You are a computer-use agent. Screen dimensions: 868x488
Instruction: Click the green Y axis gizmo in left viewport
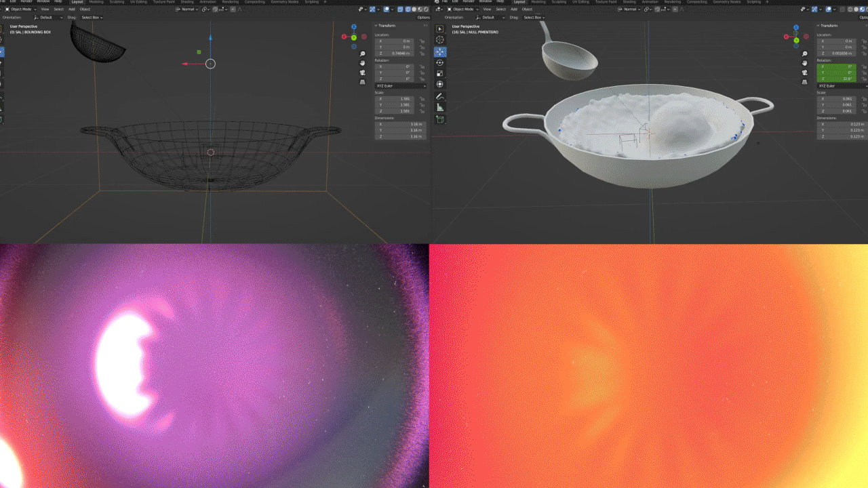(x=354, y=38)
